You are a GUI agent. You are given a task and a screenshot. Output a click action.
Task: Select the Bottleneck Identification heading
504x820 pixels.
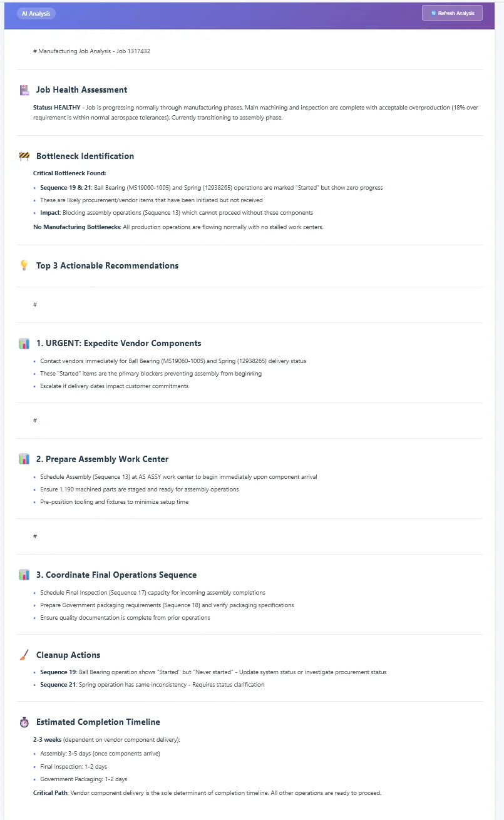[x=85, y=156]
